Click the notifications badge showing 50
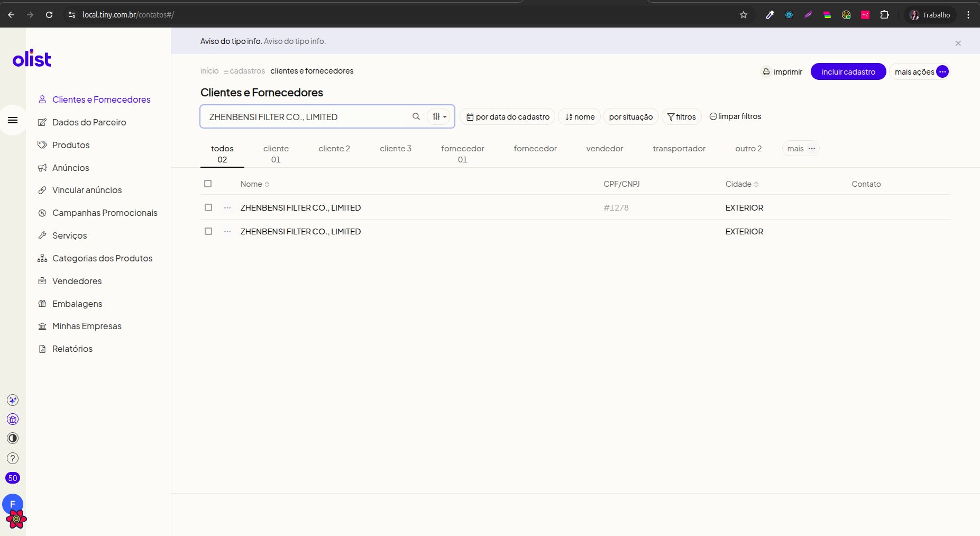 (x=13, y=478)
